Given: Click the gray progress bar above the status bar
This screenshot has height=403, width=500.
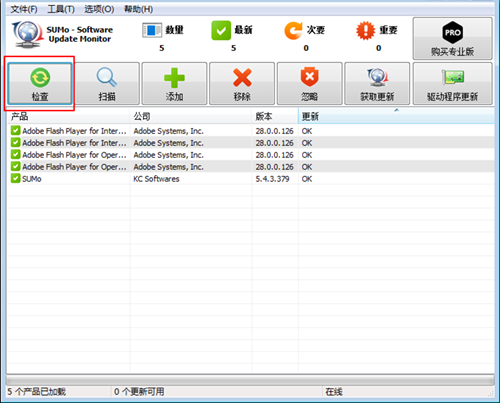Looking at the screenshot, I should [x=250, y=380].
